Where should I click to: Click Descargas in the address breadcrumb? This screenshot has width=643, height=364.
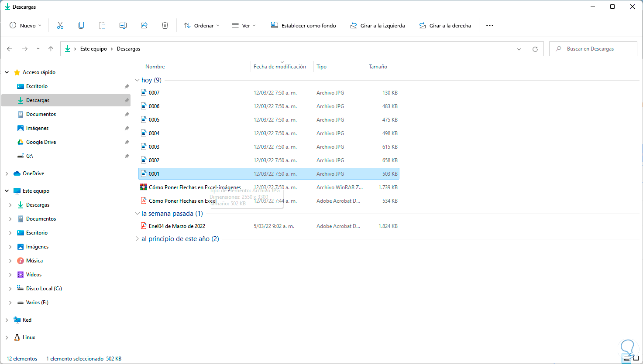tap(128, 49)
